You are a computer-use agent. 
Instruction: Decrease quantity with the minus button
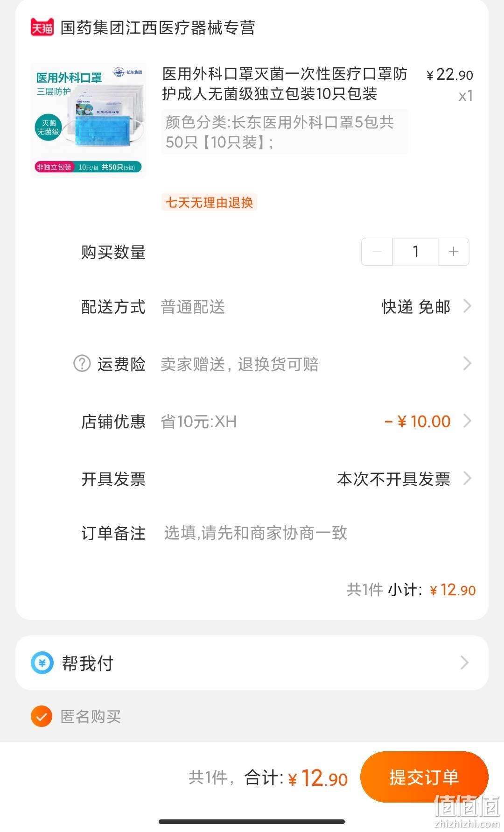(x=377, y=252)
